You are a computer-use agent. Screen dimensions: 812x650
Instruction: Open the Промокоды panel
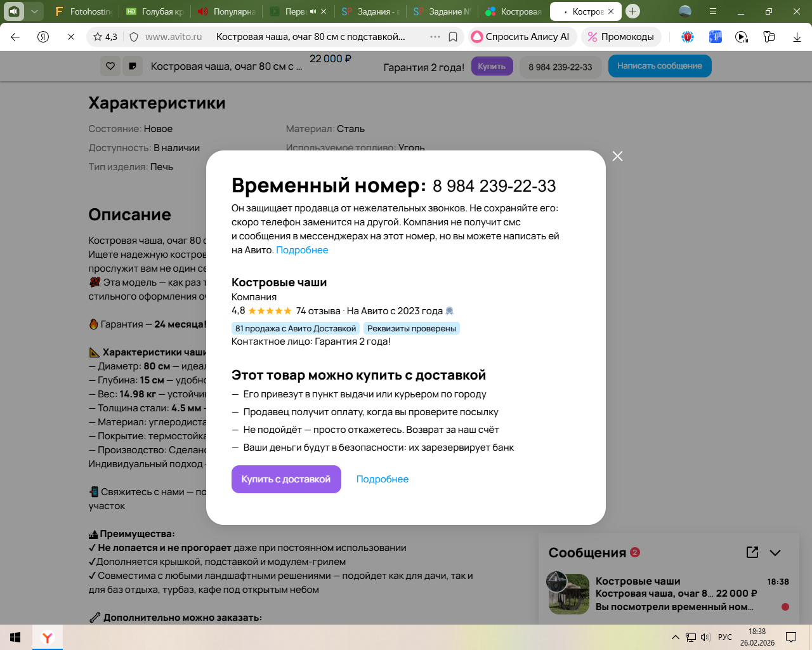click(x=621, y=37)
